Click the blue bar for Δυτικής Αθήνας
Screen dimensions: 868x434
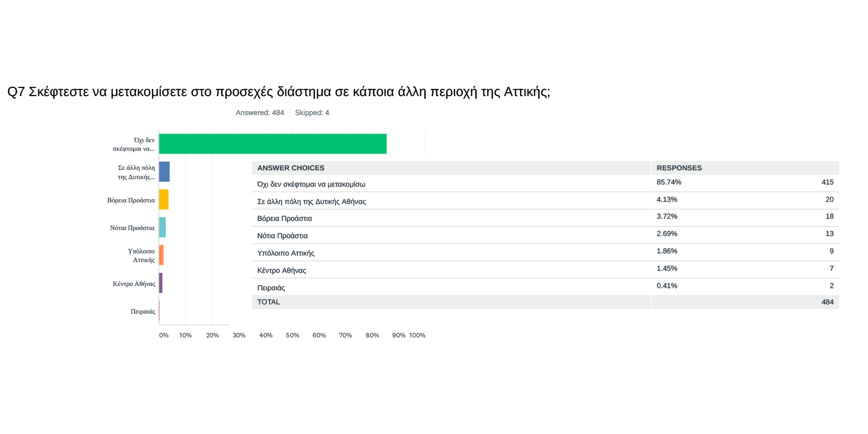(x=164, y=171)
